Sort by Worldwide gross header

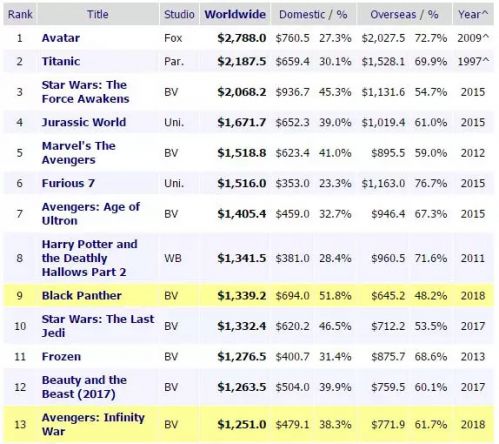click(235, 14)
